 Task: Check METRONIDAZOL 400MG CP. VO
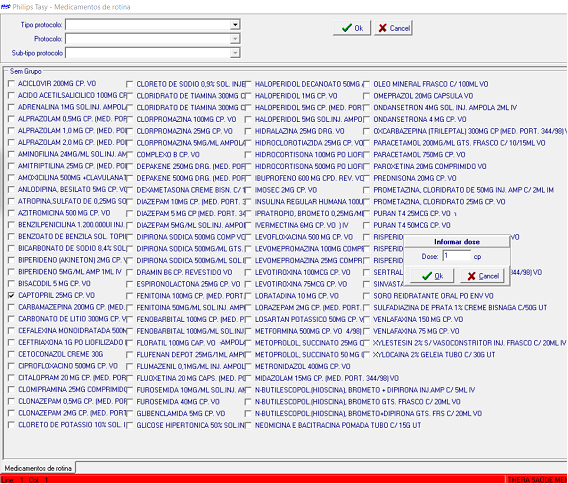[248, 366]
